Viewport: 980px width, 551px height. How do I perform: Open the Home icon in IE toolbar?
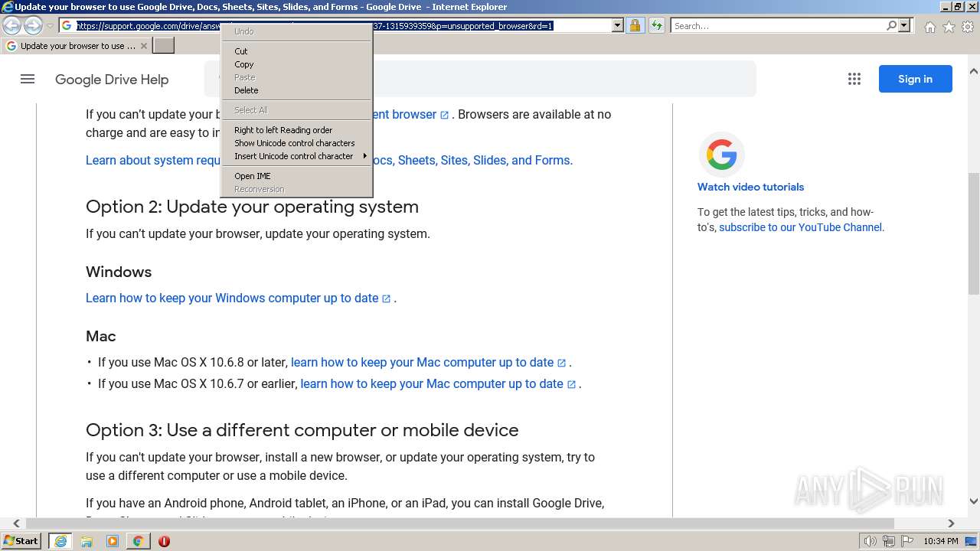tap(929, 27)
